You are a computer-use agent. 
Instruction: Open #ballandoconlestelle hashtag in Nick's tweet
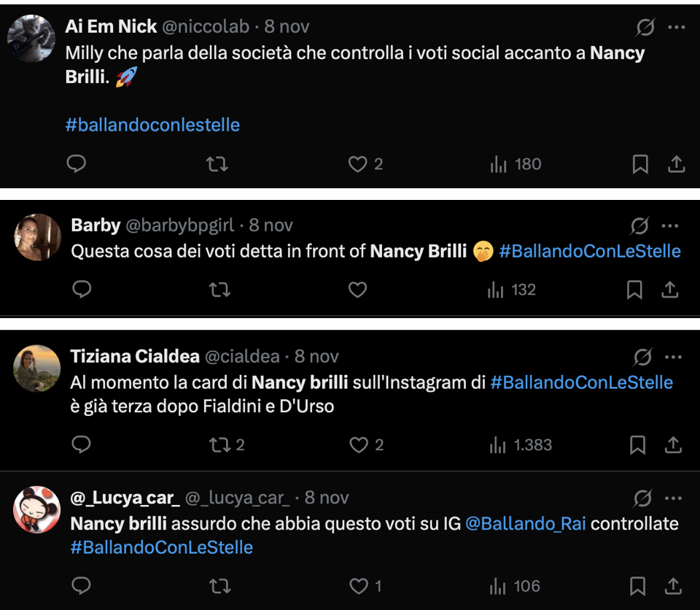152,125
